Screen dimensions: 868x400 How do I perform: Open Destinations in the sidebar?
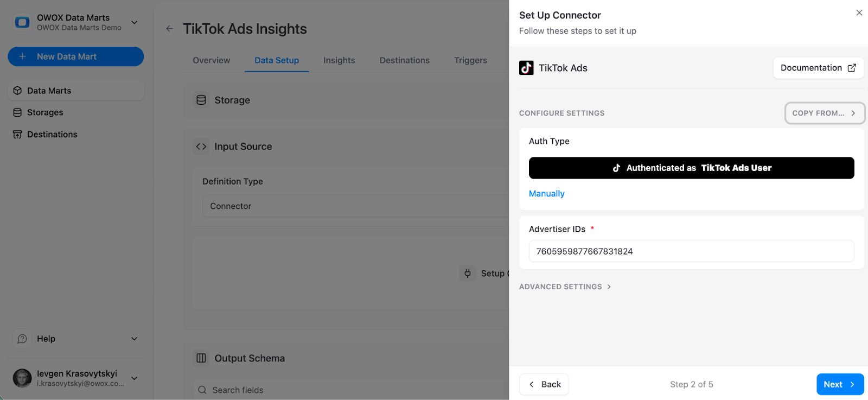(x=76, y=134)
